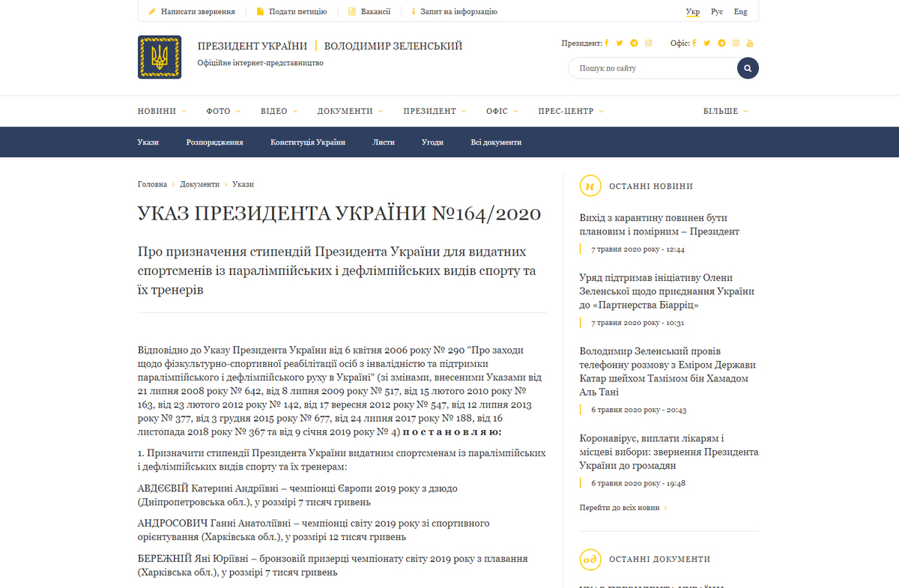
Task: Open the President's Facebook page icon
Action: click(608, 43)
